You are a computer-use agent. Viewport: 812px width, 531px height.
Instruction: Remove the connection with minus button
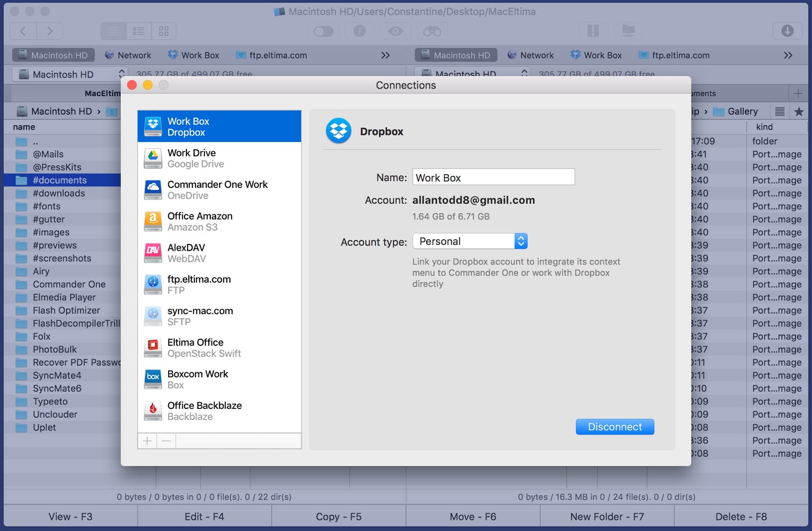166,441
